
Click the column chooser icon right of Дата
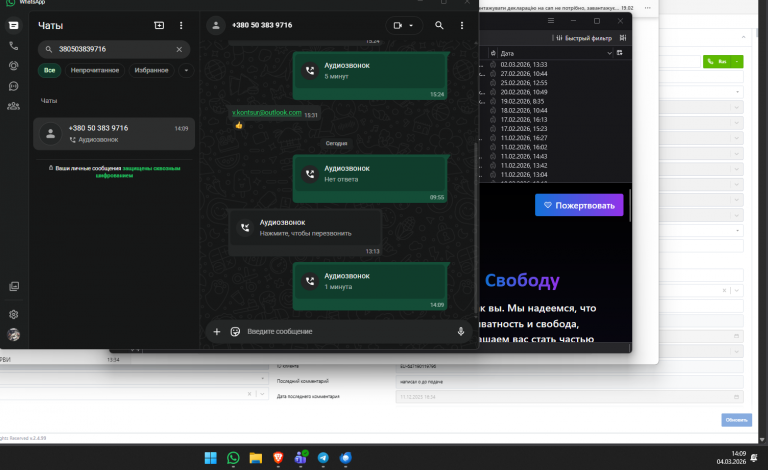pyautogui.click(x=620, y=53)
